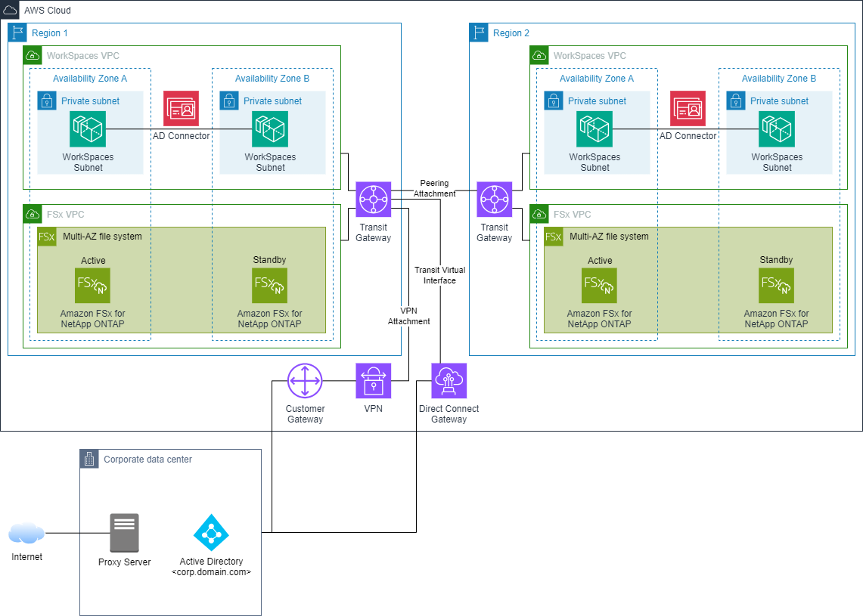Image resolution: width=863 pixels, height=616 pixels.
Task: Click the Region 2 Availability Zone A label
Action: 597,78
